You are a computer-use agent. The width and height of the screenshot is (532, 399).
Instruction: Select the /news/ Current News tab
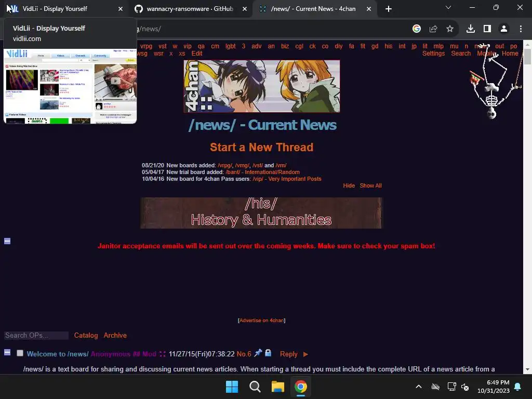click(x=313, y=9)
